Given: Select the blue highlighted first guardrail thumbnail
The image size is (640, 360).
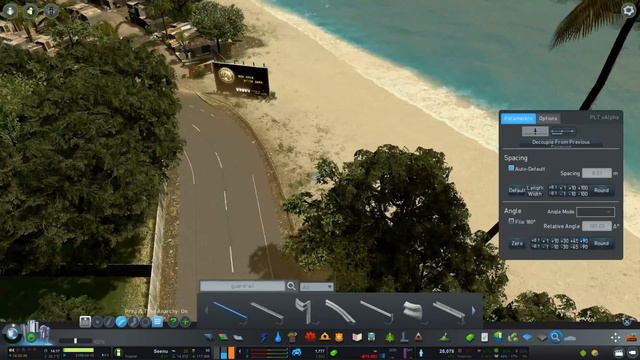Looking at the screenshot, I should [230, 311].
